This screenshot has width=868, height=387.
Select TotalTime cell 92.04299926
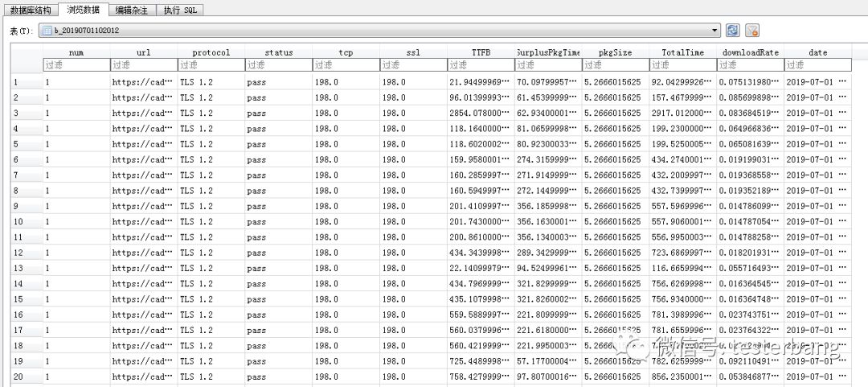683,82
